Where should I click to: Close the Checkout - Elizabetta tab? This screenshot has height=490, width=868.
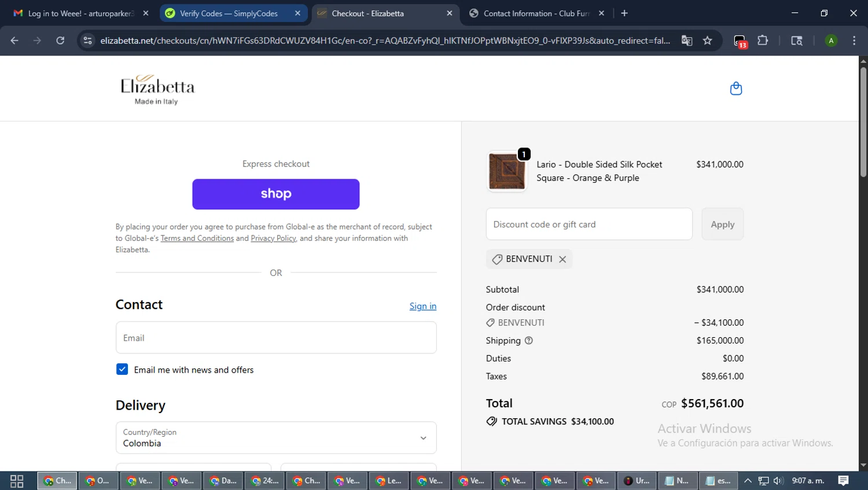click(x=450, y=13)
